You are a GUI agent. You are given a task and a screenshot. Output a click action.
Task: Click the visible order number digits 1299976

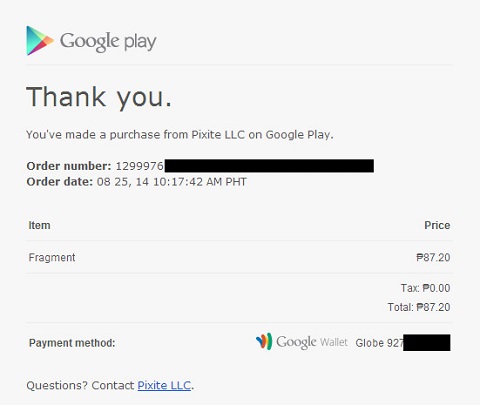(x=140, y=166)
